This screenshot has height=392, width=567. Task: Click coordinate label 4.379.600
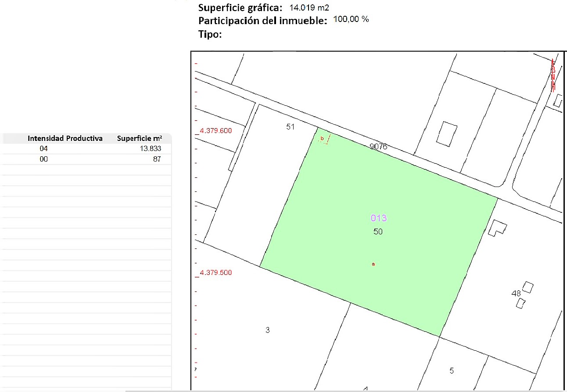click(x=215, y=130)
